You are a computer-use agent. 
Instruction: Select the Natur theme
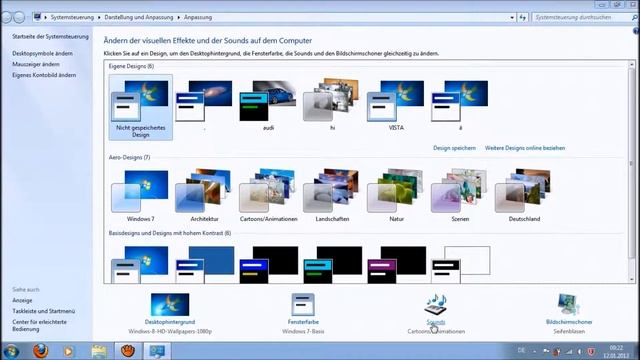(396, 196)
